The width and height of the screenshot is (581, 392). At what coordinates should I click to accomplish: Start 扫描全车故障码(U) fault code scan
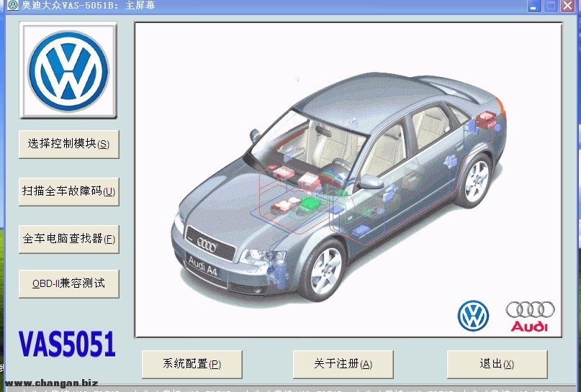[69, 191]
